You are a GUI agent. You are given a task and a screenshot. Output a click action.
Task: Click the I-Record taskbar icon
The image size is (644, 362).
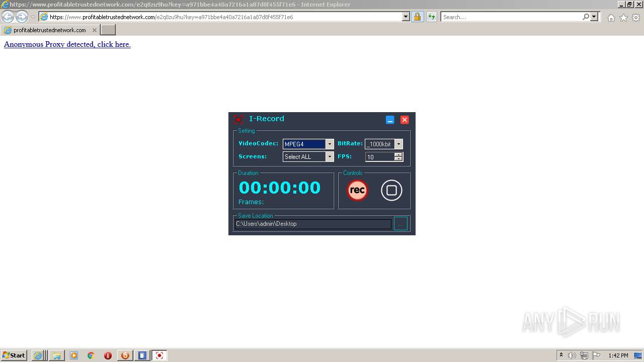coord(159,355)
